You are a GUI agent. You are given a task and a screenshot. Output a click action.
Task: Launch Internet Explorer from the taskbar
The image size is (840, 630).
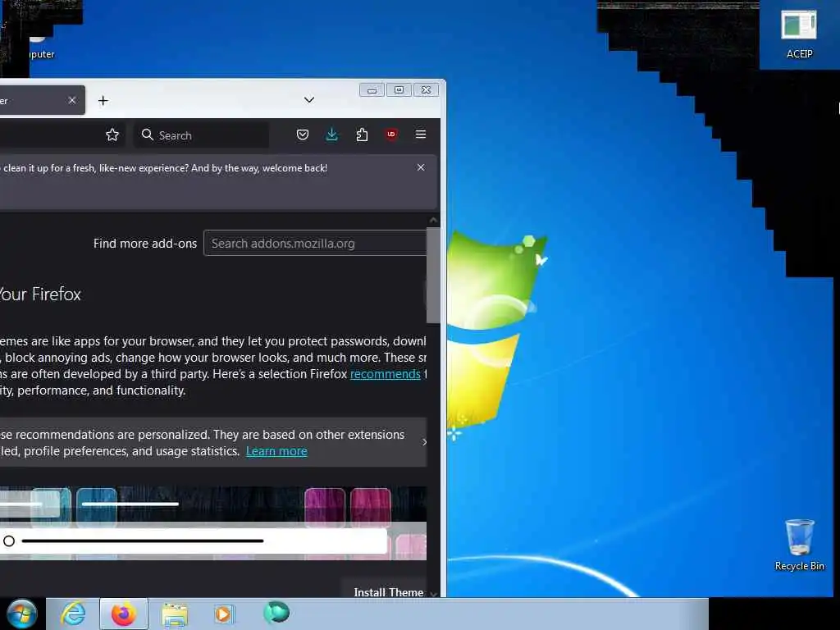[73, 614]
